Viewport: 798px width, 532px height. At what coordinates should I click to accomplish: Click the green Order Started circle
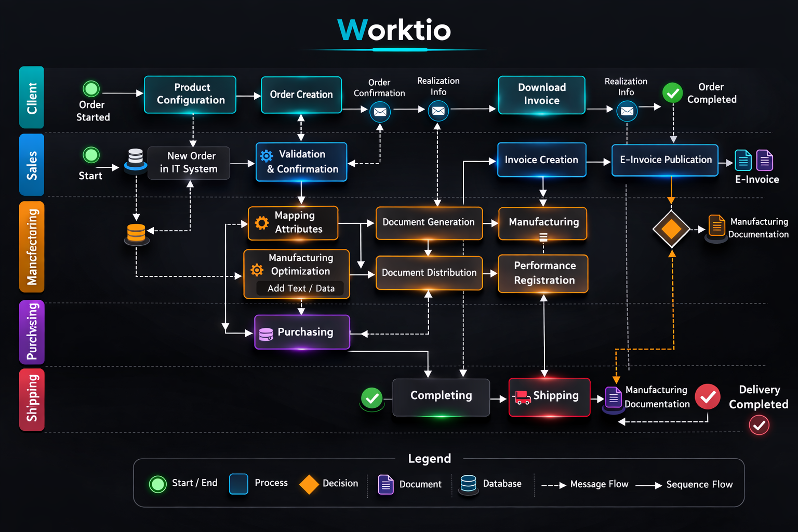click(x=91, y=89)
